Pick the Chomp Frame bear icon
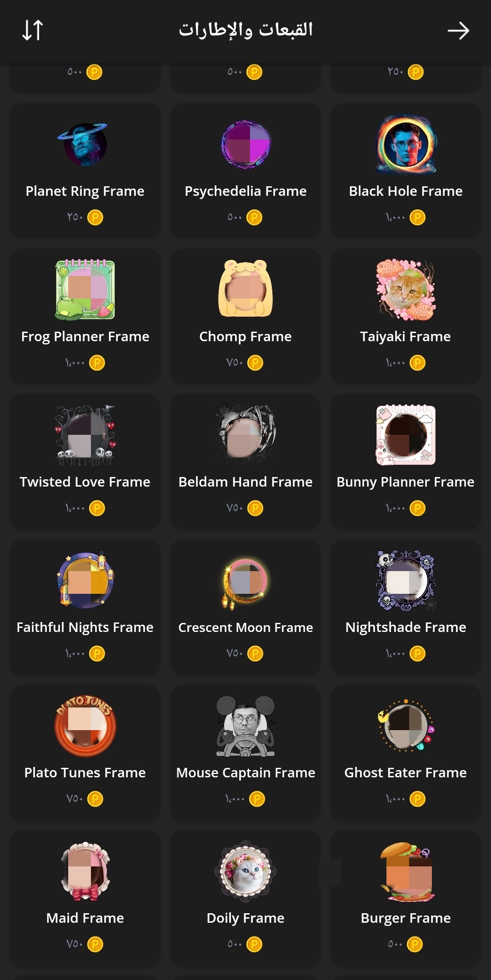 (245, 288)
